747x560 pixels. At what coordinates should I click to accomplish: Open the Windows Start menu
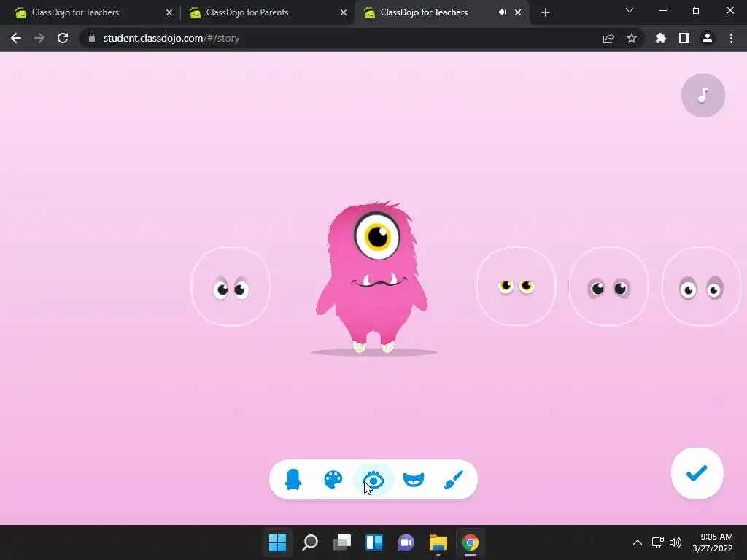pyautogui.click(x=278, y=542)
